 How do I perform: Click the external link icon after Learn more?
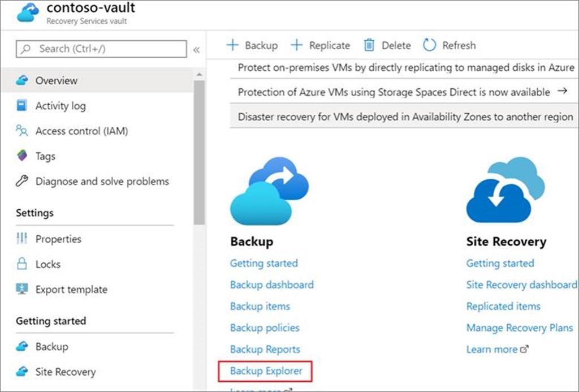click(x=524, y=349)
